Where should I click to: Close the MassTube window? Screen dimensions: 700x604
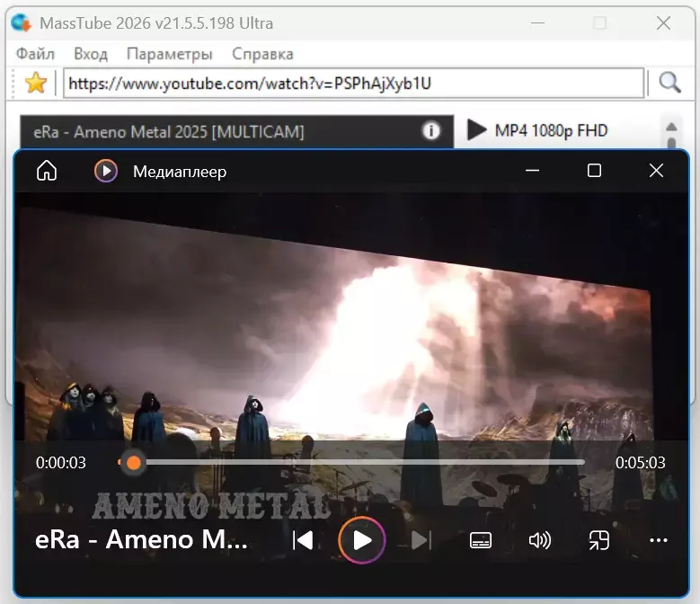click(663, 22)
